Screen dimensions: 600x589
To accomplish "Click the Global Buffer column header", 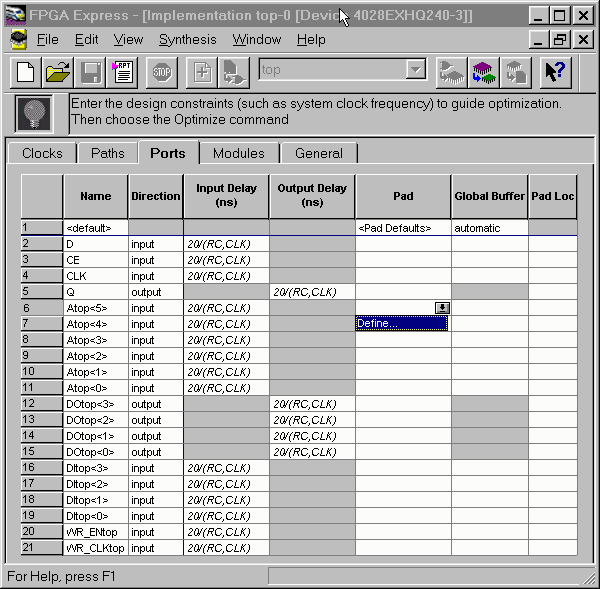I will 490,196.
